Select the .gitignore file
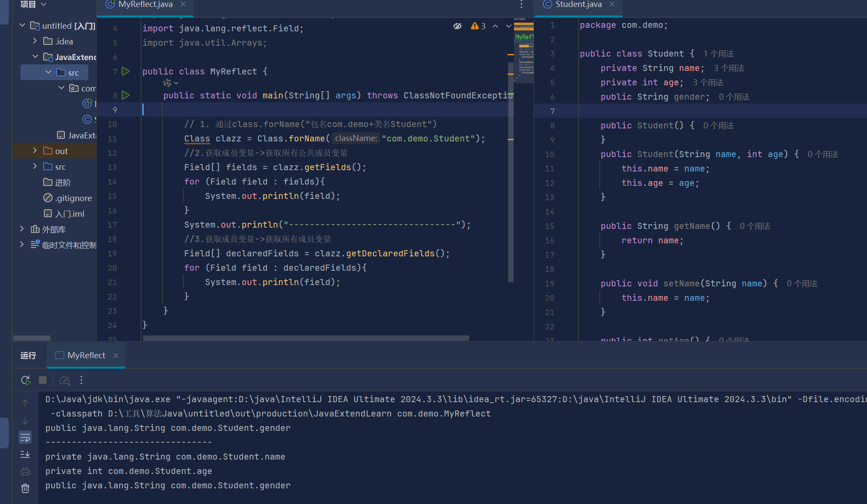 (x=67, y=198)
